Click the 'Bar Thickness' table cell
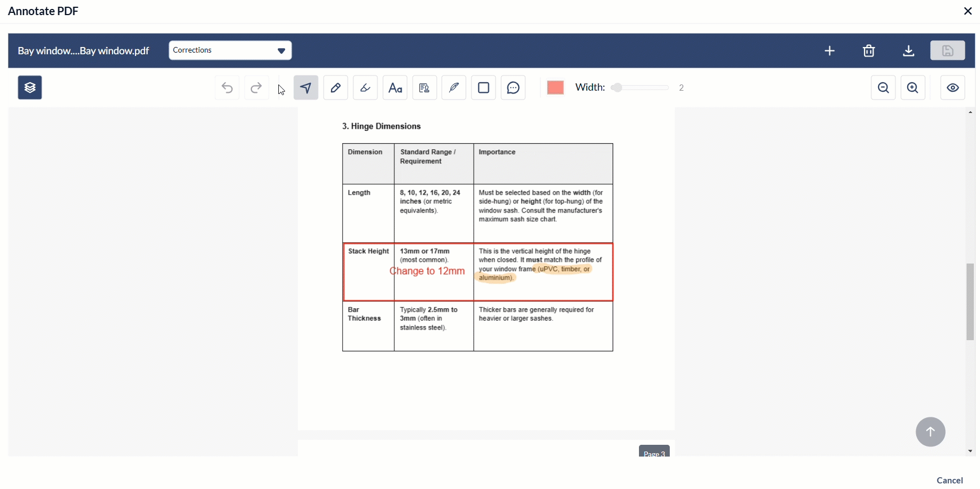This screenshot has height=489, width=980. [x=368, y=326]
